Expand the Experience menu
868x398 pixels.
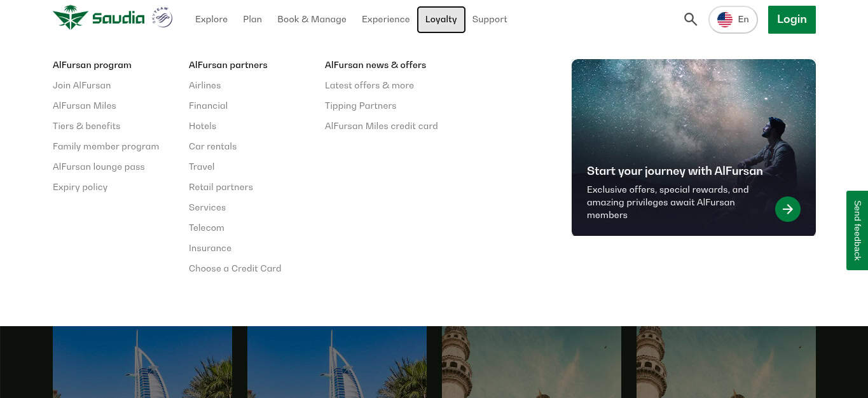(385, 20)
